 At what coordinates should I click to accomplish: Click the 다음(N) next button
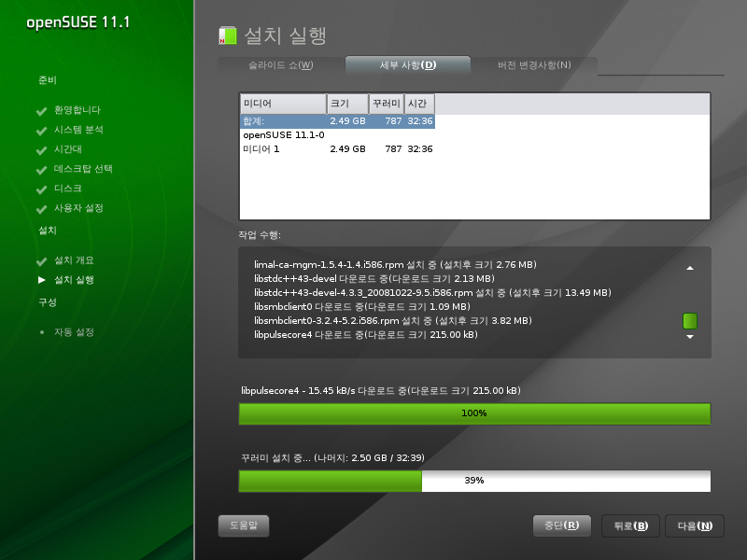pos(695,525)
